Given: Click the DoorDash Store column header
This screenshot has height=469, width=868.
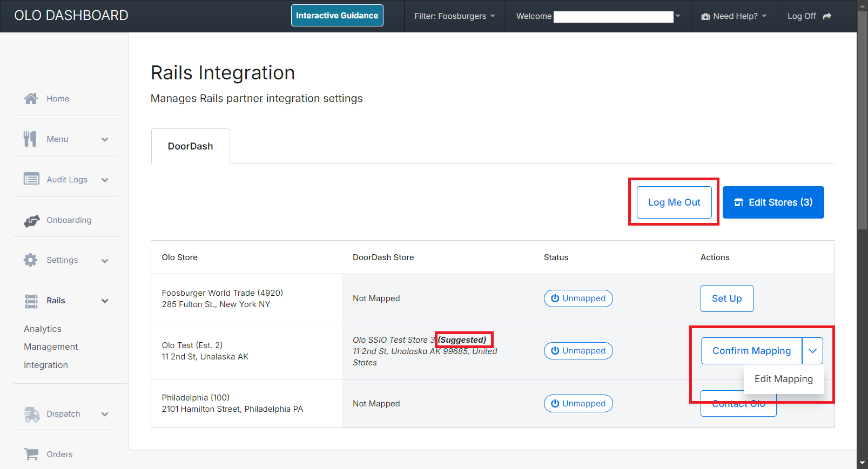Looking at the screenshot, I should (x=383, y=257).
